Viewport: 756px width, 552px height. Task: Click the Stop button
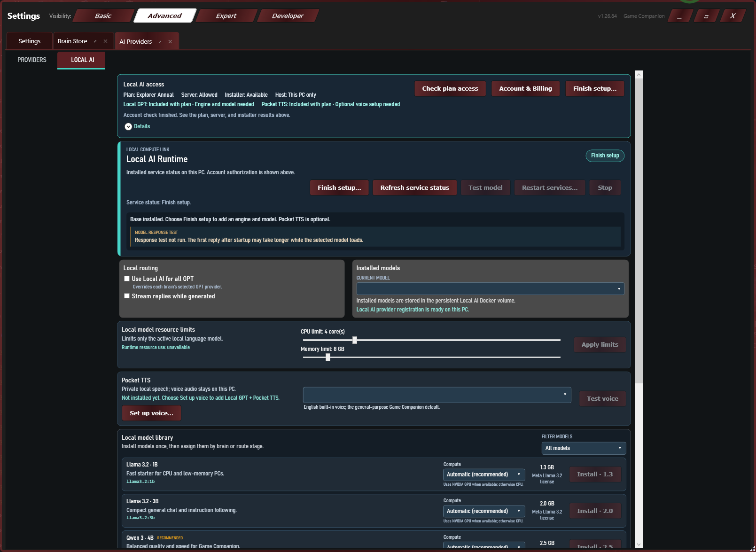[x=605, y=187]
